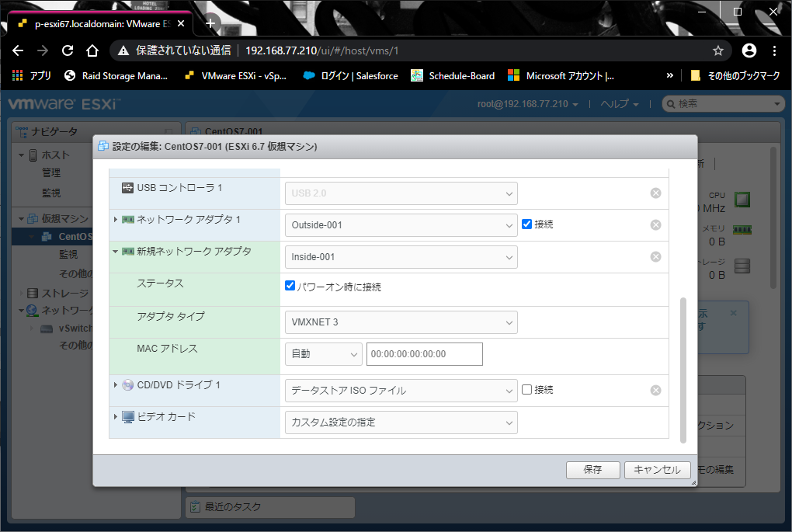Image resolution: width=792 pixels, height=532 pixels.
Task: Click the キャンセル button
Action: [x=657, y=470]
